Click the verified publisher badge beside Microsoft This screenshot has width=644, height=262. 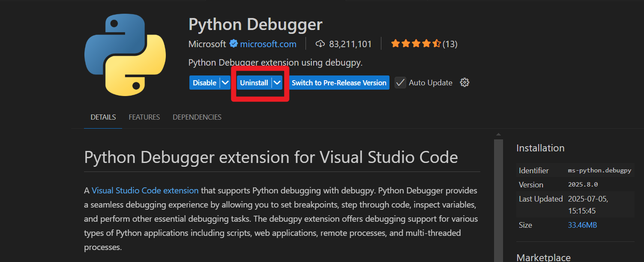[234, 43]
